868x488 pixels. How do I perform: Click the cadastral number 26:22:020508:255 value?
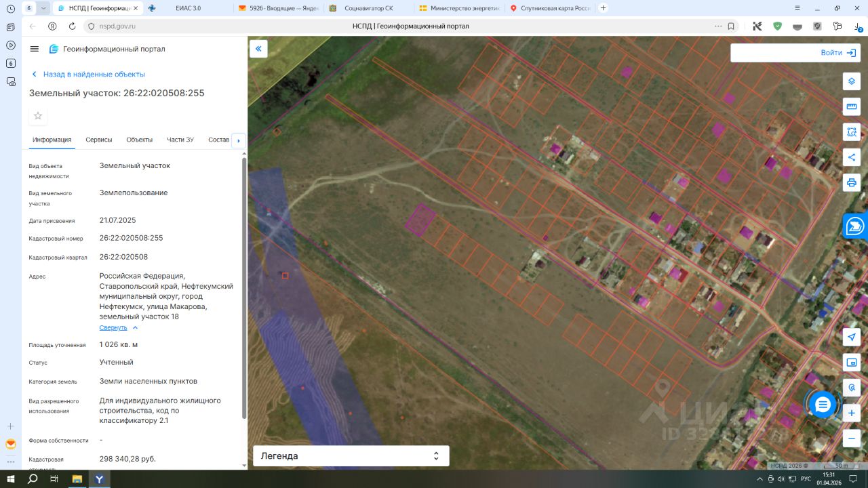[131, 238]
